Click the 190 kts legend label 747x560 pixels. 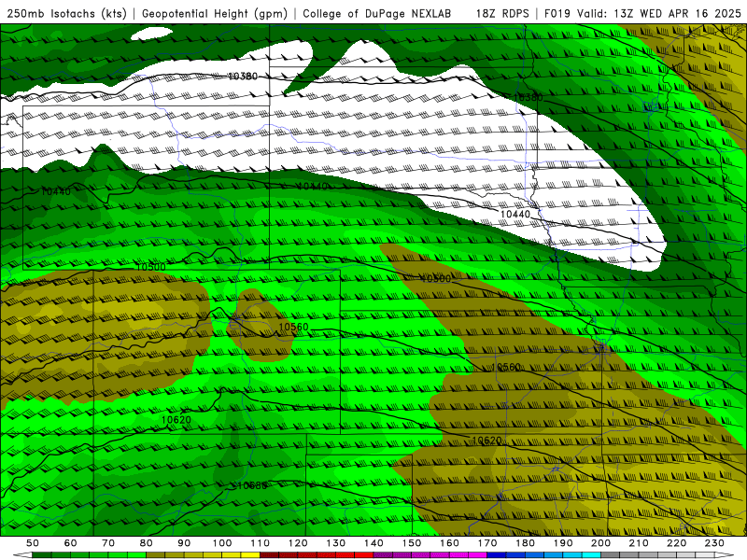click(x=564, y=543)
